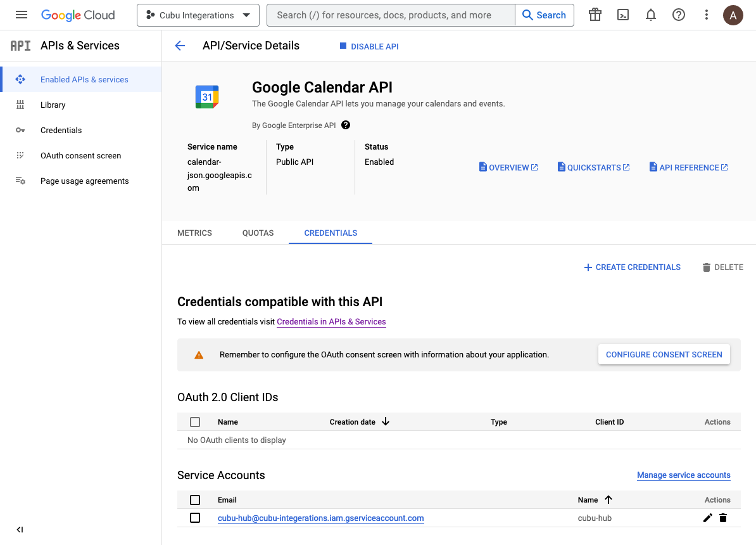
Task: Click the APIs & Services API icon
Action: 20,46
